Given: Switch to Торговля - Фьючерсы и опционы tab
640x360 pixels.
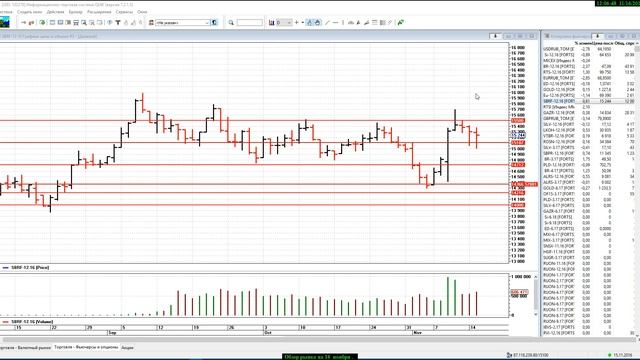Looking at the screenshot, I should coord(86,347).
